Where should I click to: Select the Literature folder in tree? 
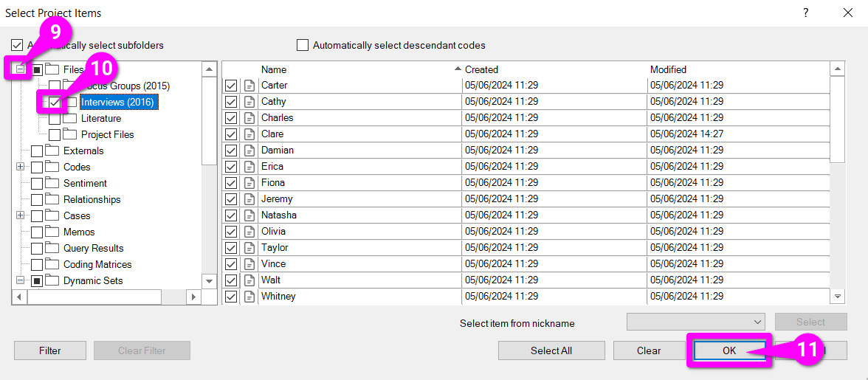[100, 118]
